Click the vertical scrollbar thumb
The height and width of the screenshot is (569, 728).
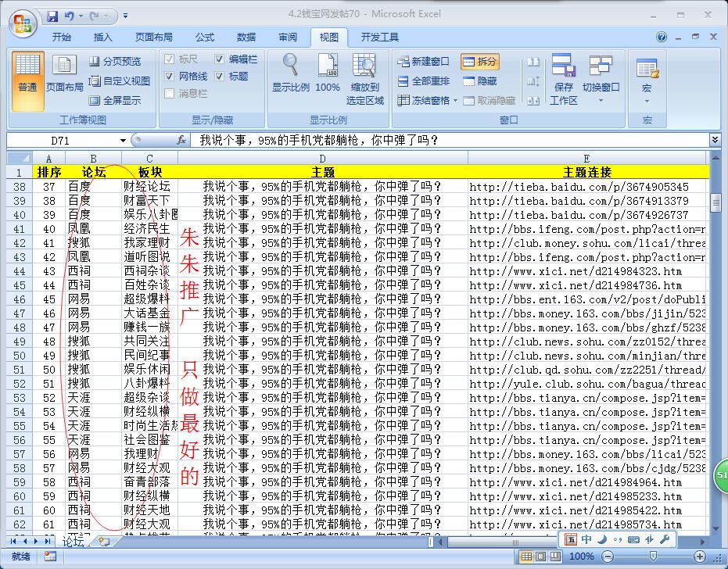coord(716,202)
